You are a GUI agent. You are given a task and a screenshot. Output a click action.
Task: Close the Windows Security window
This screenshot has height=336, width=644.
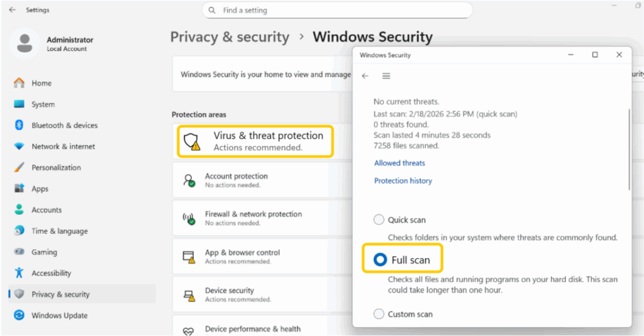click(619, 55)
